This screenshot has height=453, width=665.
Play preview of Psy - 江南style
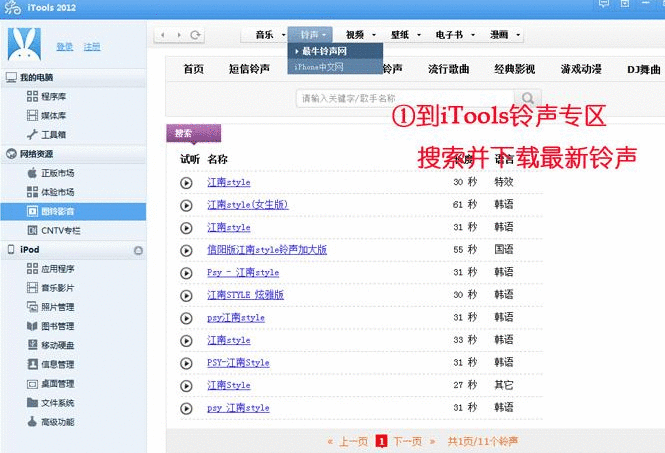[x=186, y=273]
